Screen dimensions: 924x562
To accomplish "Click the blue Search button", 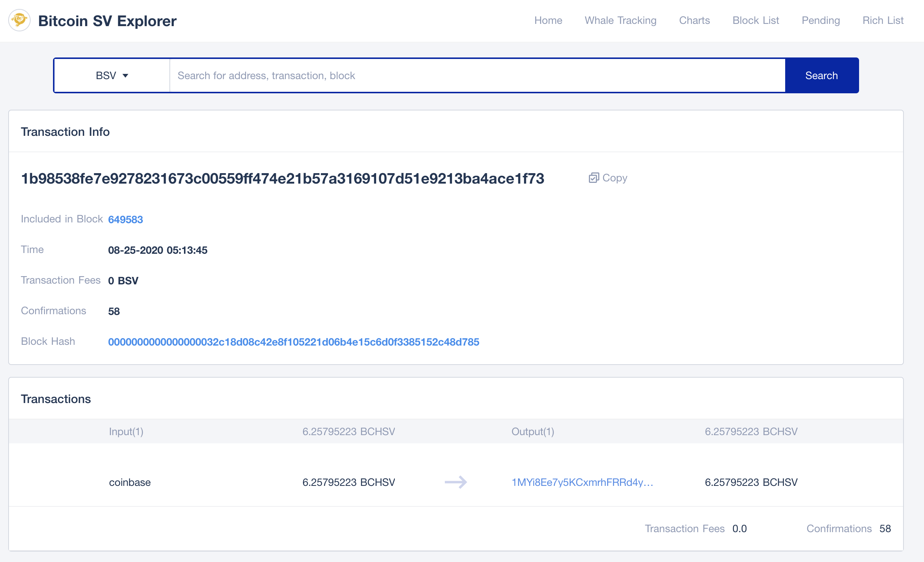I will (821, 75).
